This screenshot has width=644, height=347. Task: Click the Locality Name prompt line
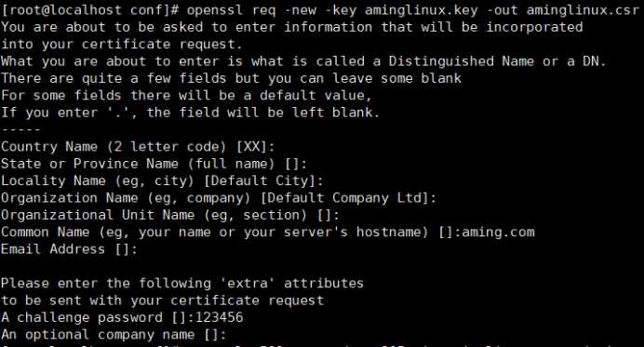162,180
